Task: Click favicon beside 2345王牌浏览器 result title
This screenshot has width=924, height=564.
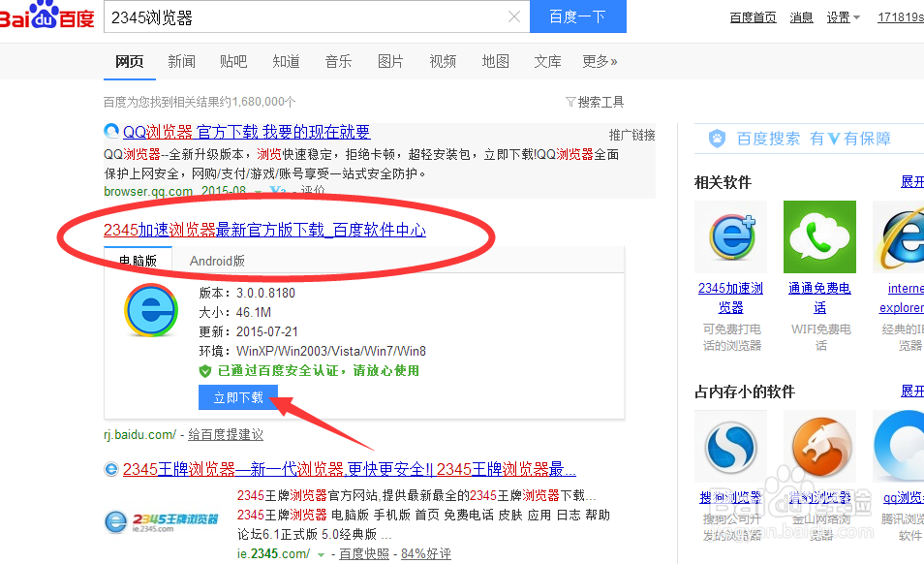Action: (110, 469)
